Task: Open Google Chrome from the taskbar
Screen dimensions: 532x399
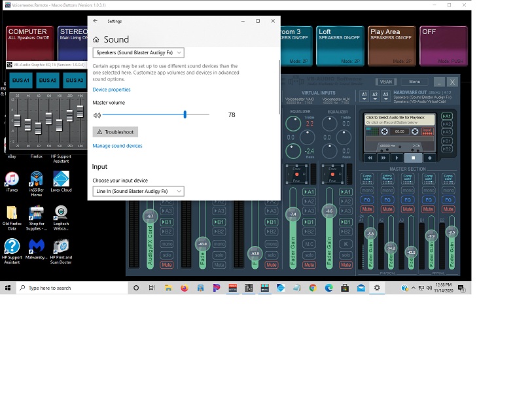Action: tap(312, 288)
